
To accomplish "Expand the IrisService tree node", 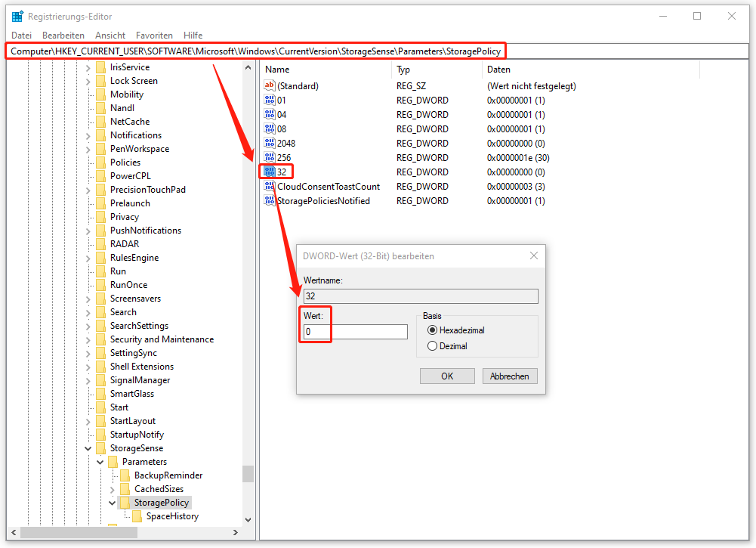I will [88, 68].
